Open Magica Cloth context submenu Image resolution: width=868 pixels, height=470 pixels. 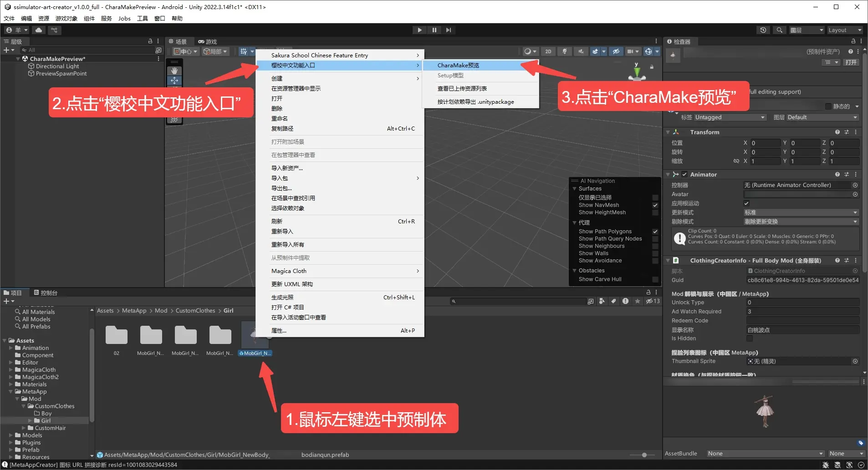point(340,271)
